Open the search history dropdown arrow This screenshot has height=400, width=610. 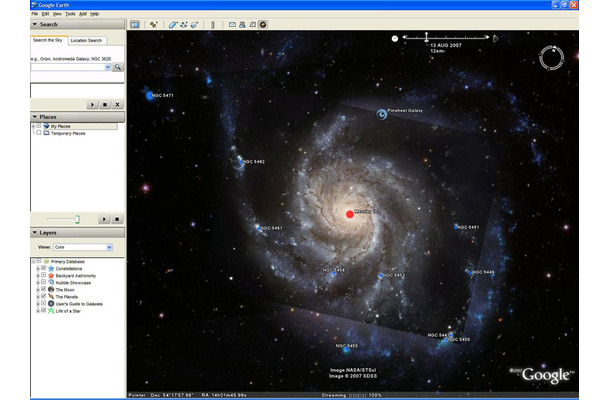pyautogui.click(x=108, y=67)
